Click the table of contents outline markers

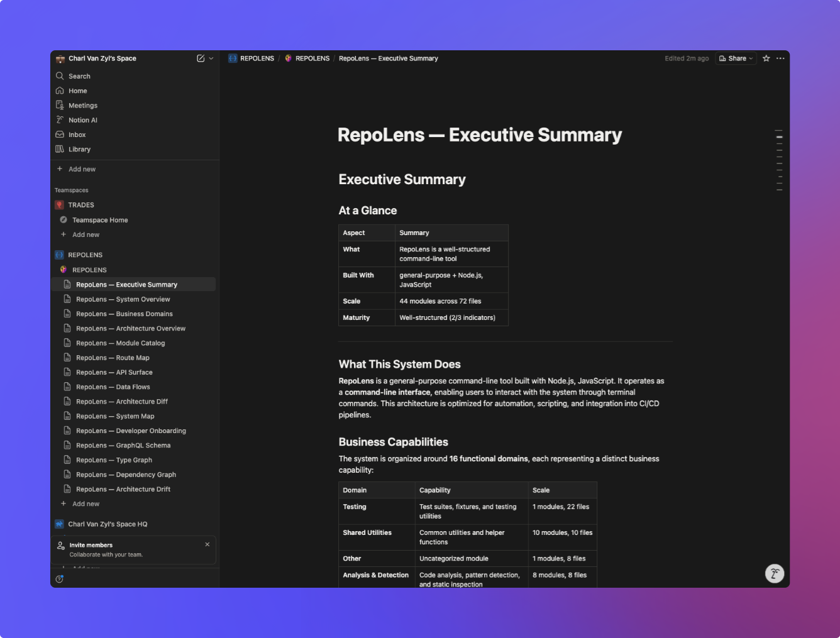[x=779, y=160]
